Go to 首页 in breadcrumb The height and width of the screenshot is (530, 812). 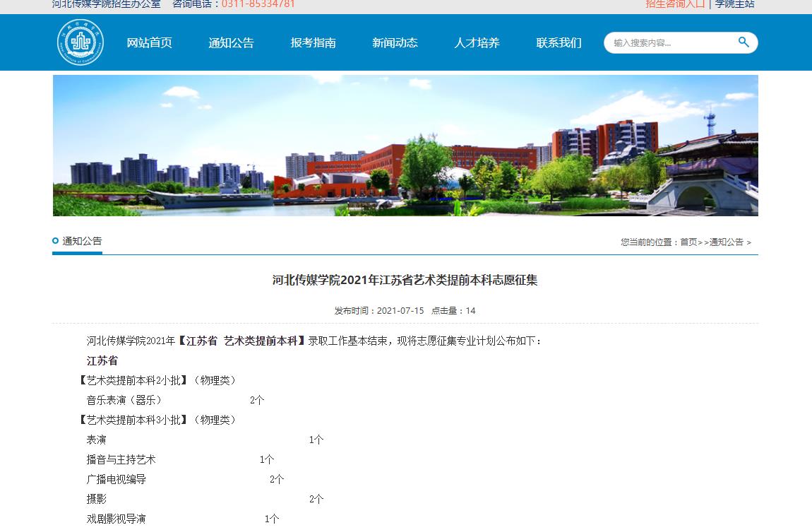(x=688, y=242)
